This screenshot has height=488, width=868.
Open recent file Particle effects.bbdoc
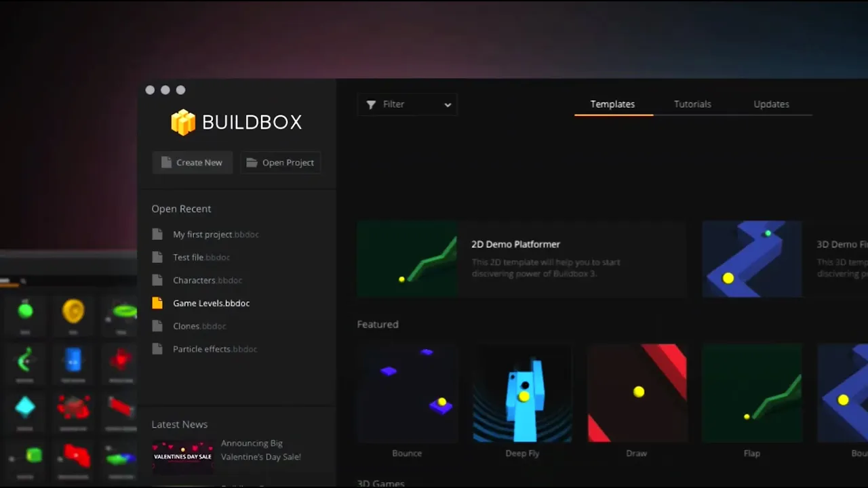(215, 349)
